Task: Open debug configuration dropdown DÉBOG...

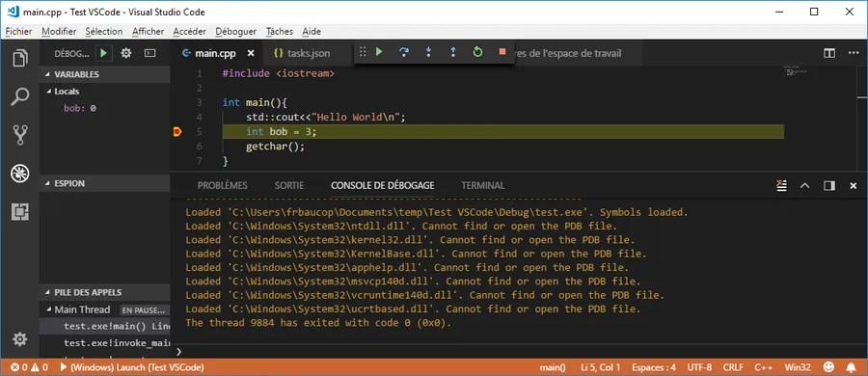Action: click(72, 54)
